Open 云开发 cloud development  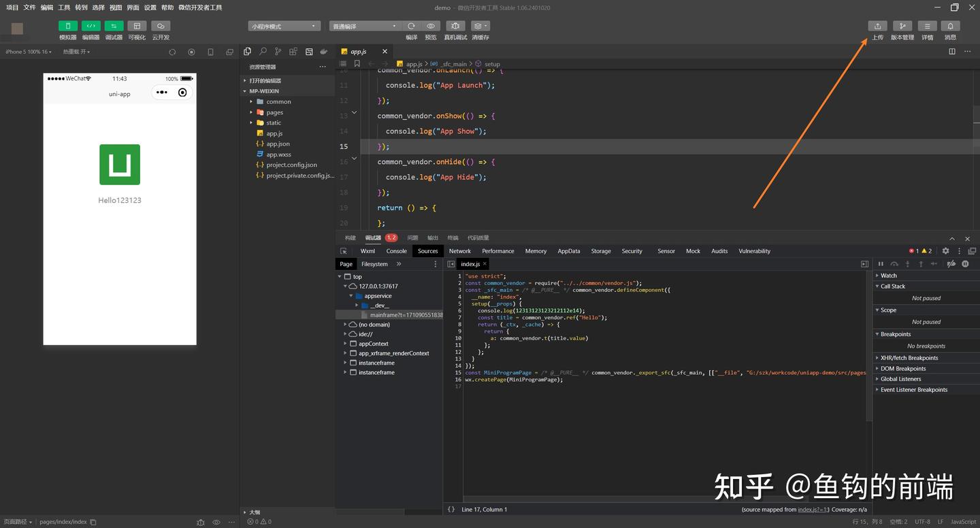[x=161, y=26]
